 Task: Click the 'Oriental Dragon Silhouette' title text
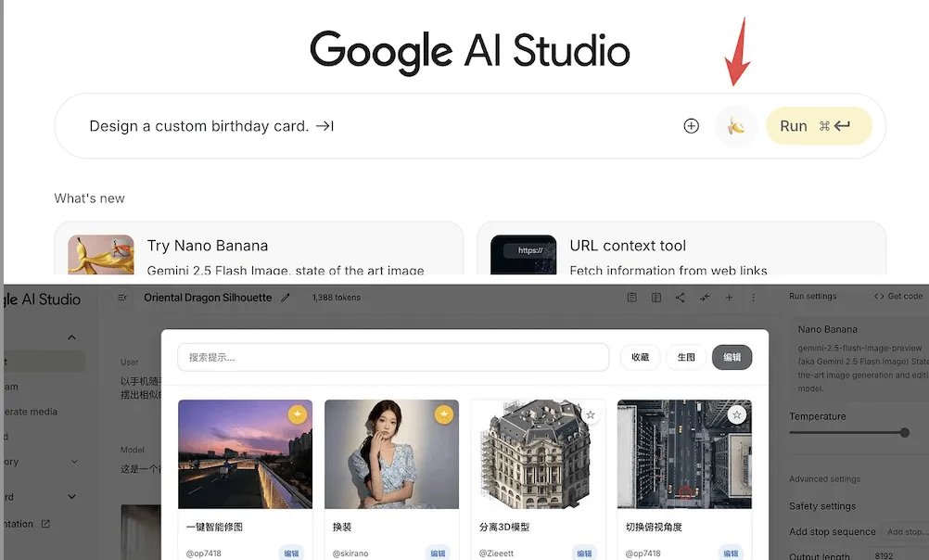208,298
